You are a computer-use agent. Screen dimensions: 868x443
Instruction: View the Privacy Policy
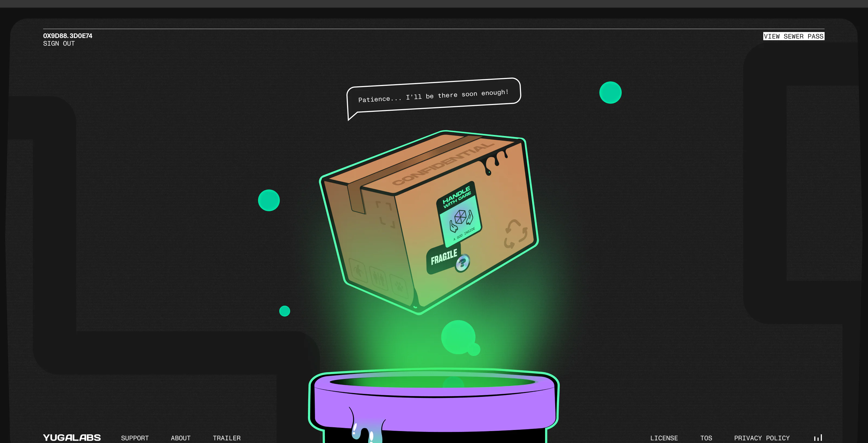point(762,438)
